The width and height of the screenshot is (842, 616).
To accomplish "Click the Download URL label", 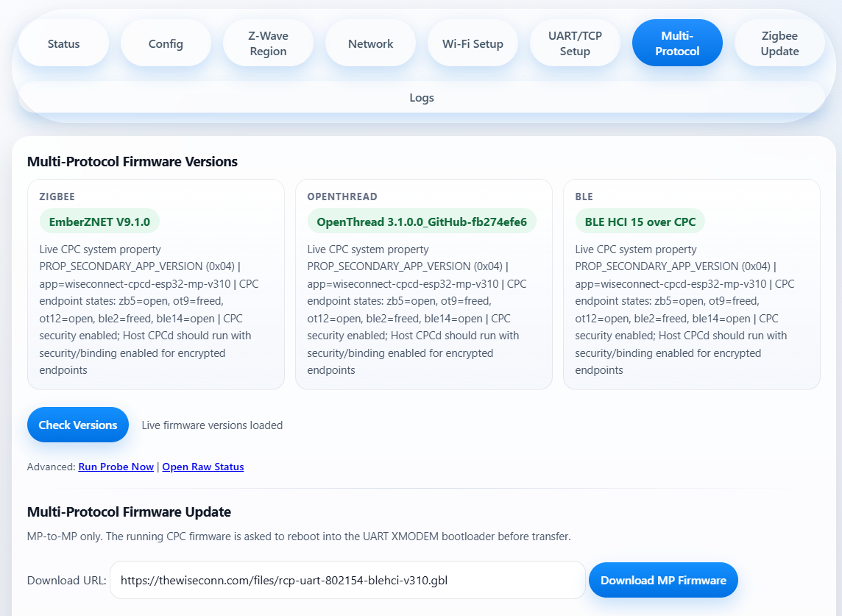I will [x=66, y=581].
